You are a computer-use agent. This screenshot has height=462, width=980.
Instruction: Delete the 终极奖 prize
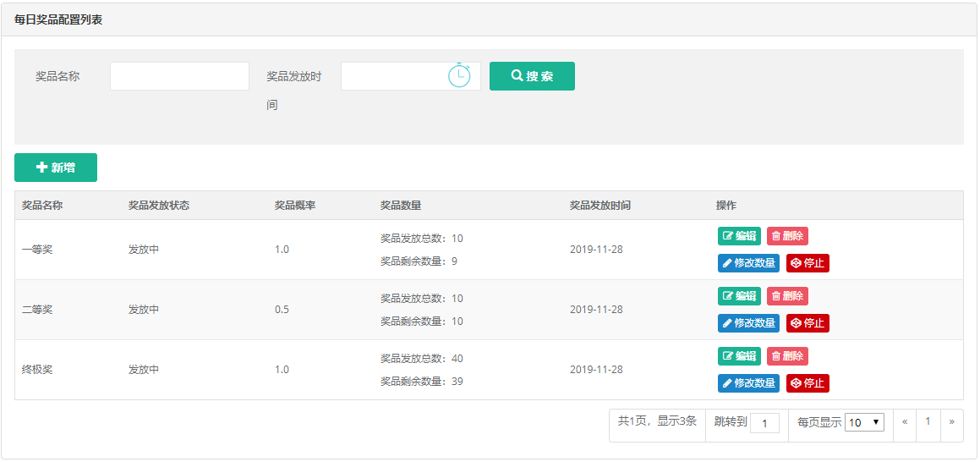point(787,356)
